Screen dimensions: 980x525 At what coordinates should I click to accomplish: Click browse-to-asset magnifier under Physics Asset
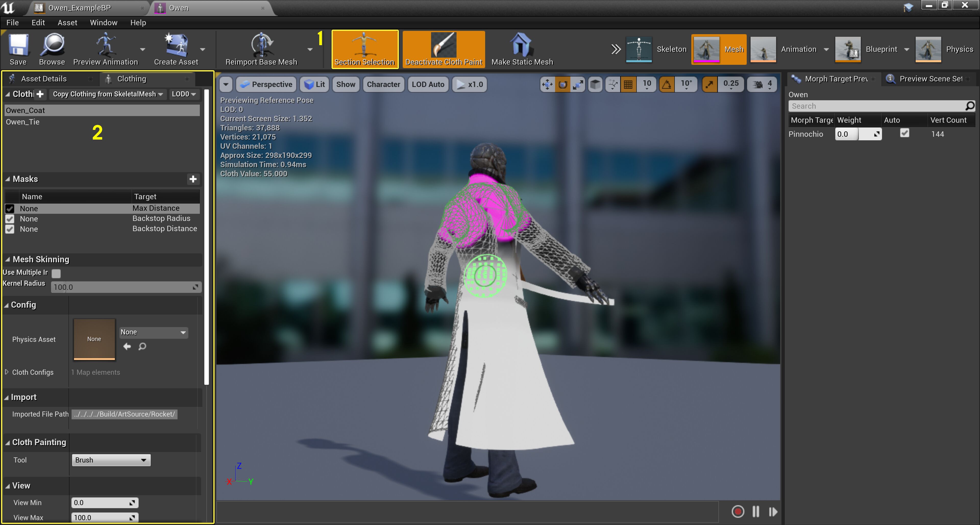pyautogui.click(x=142, y=346)
